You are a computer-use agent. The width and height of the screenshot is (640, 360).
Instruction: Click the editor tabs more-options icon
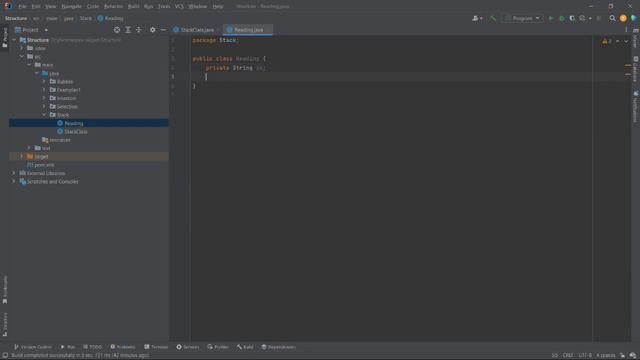(x=626, y=30)
